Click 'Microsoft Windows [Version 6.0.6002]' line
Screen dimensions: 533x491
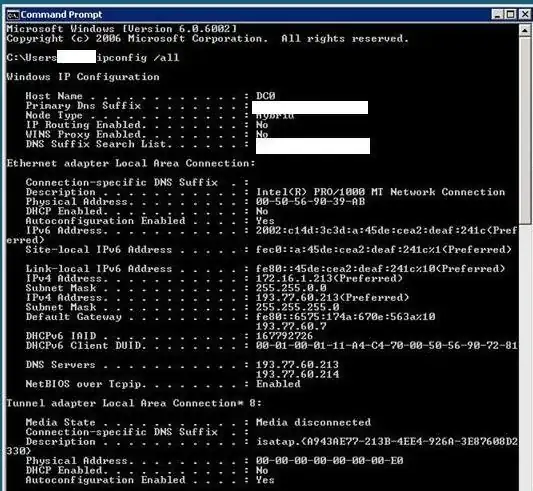click(121, 29)
